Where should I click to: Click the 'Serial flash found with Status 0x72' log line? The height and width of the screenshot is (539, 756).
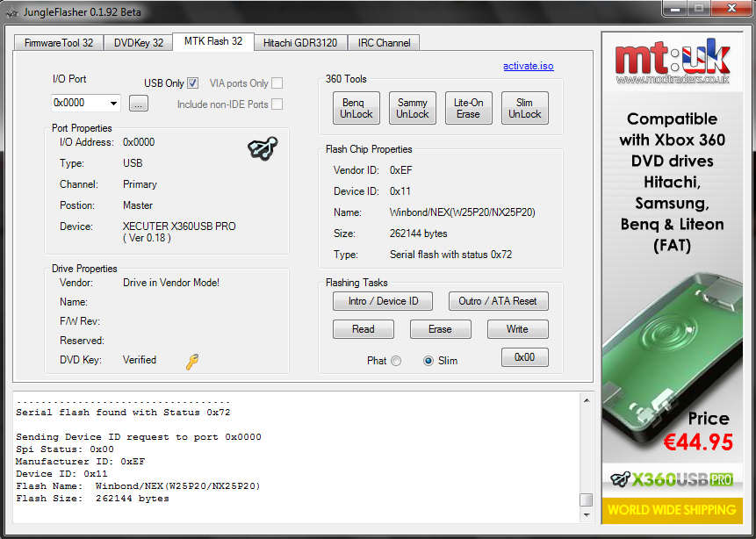pyautogui.click(x=123, y=413)
